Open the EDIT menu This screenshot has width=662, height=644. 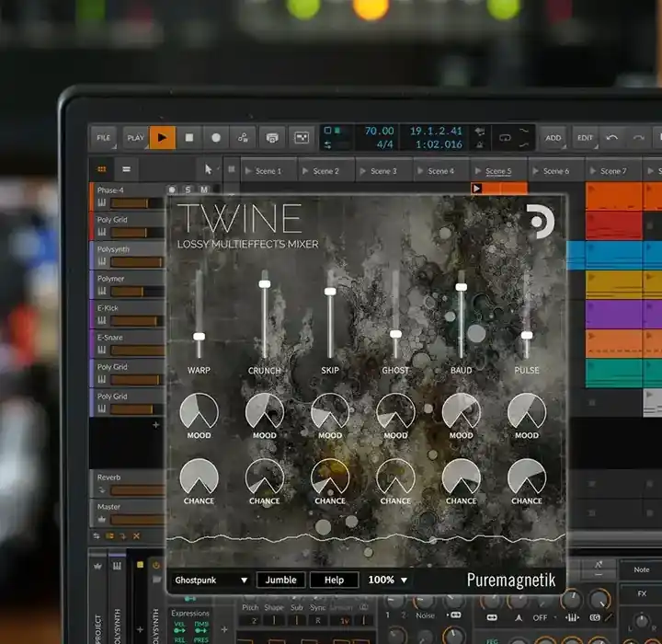pyautogui.click(x=585, y=138)
